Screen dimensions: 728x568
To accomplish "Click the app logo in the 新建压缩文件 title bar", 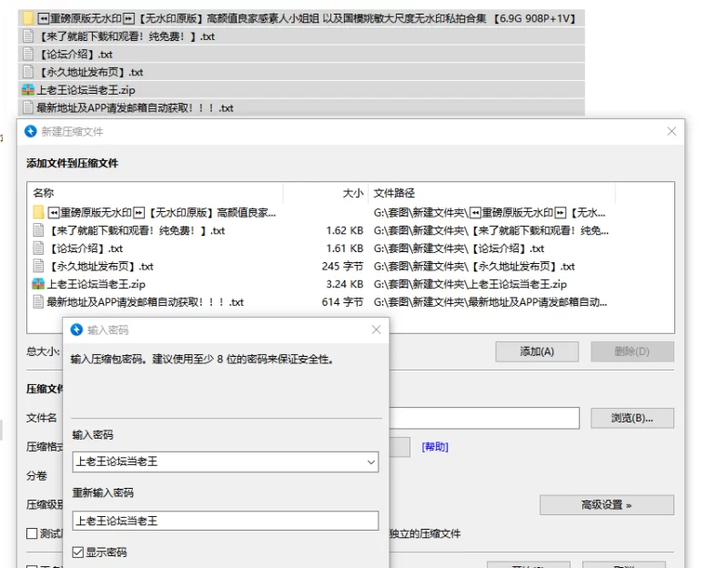I will 30,131.
